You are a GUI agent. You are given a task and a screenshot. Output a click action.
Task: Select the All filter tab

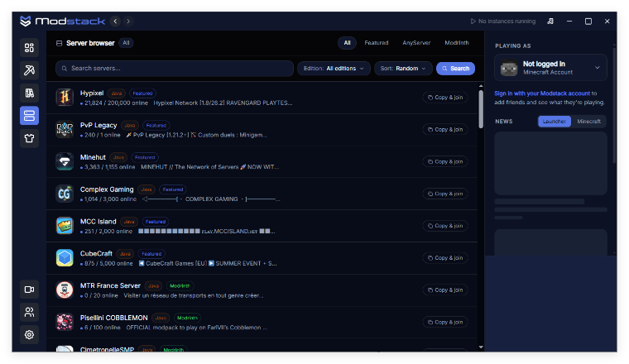point(347,43)
